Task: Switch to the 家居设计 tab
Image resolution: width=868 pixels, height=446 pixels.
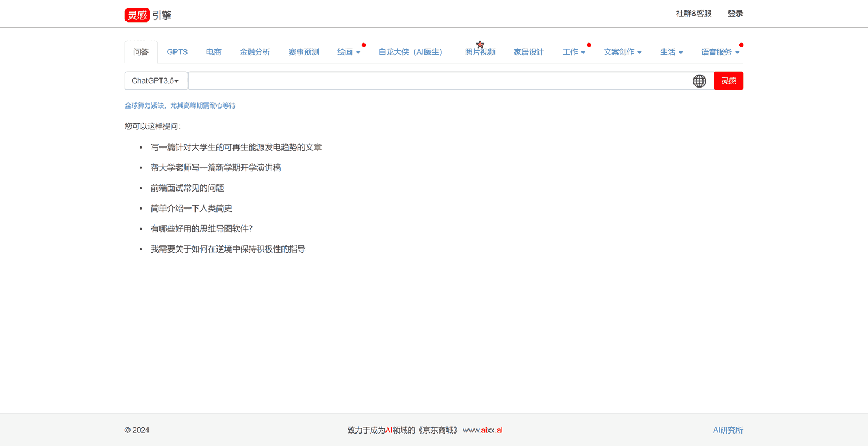Action: tap(529, 52)
